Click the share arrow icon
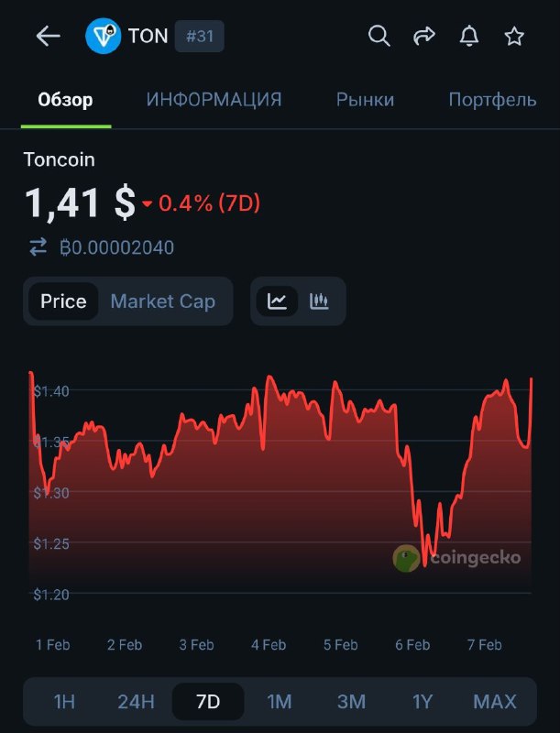Image resolution: width=560 pixels, height=733 pixels. click(423, 36)
